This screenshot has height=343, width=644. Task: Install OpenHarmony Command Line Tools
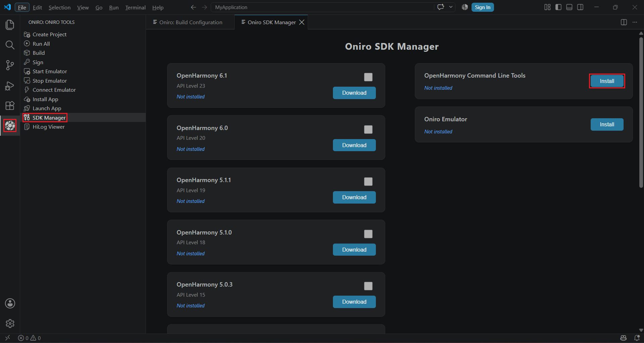[607, 81]
